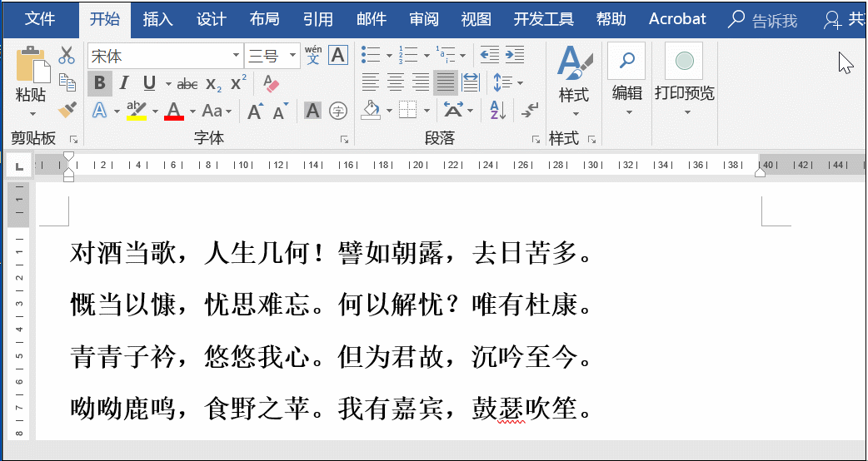
Task: Click the Increase Indent icon
Action: click(514, 56)
